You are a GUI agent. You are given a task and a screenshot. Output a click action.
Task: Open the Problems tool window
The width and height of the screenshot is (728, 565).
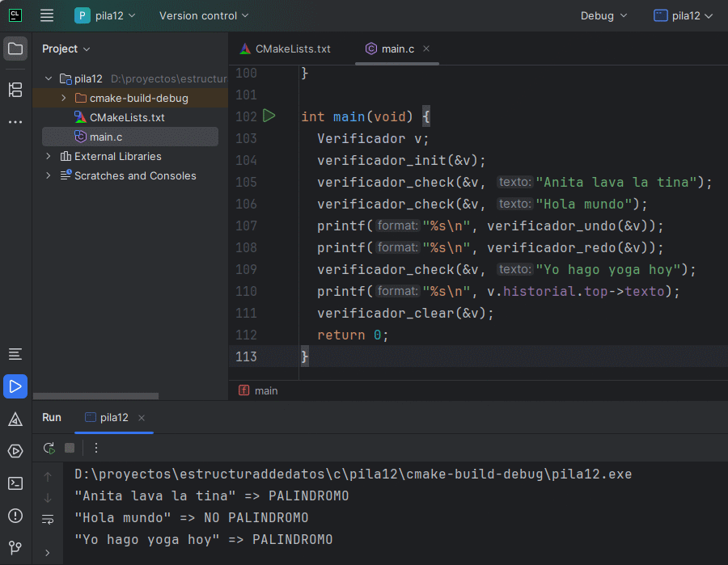pos(15,516)
